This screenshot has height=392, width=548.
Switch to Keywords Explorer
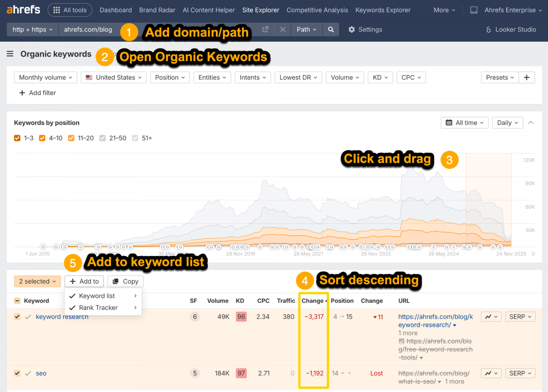click(x=382, y=10)
